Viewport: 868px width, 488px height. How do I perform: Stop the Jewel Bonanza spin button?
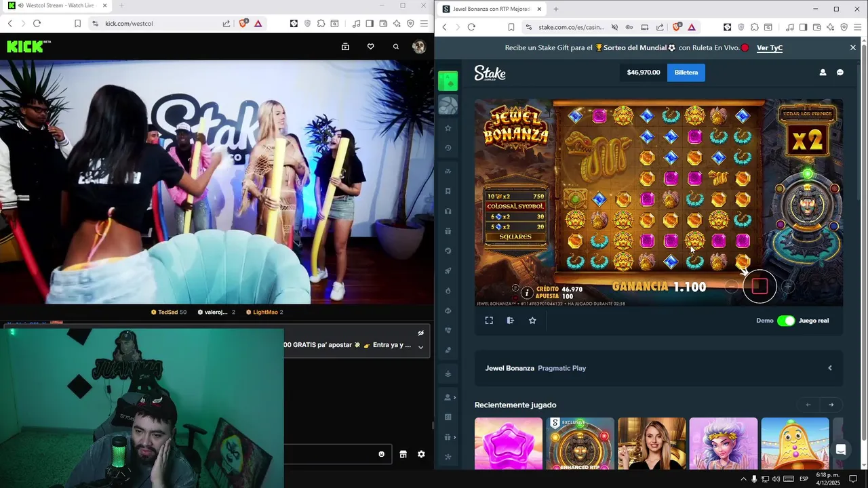(759, 286)
